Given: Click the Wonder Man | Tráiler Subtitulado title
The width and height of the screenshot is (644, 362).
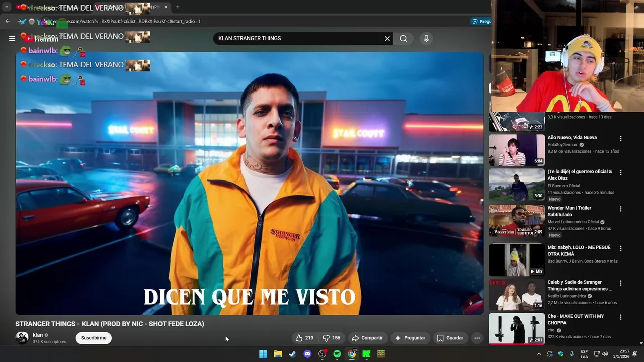Looking at the screenshot, I should [570, 211].
